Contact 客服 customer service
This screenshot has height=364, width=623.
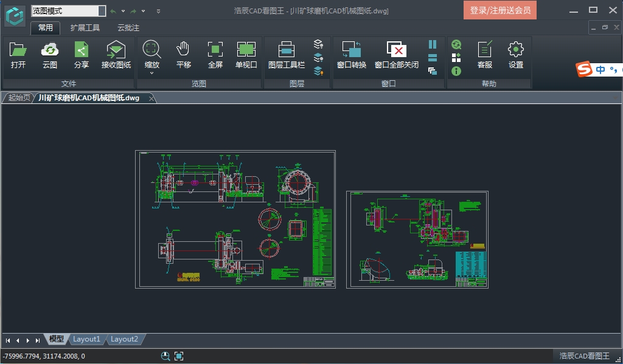pyautogui.click(x=485, y=55)
